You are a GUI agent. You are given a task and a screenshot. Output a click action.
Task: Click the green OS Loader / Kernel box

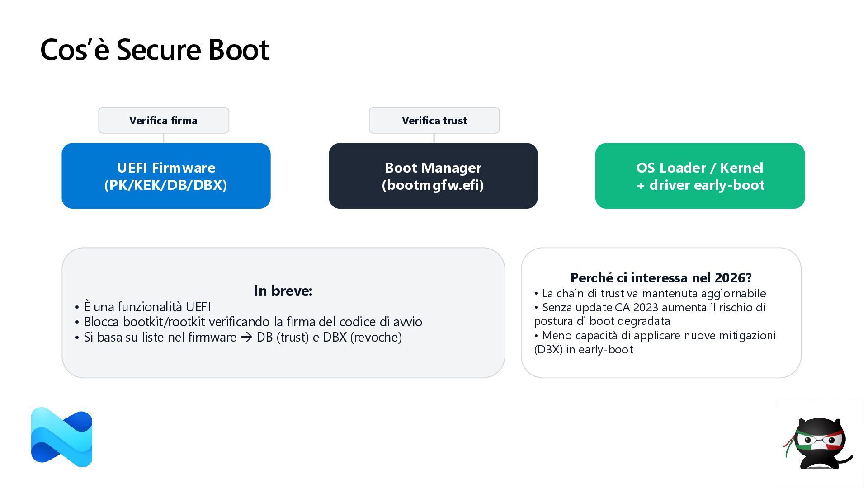tap(699, 176)
